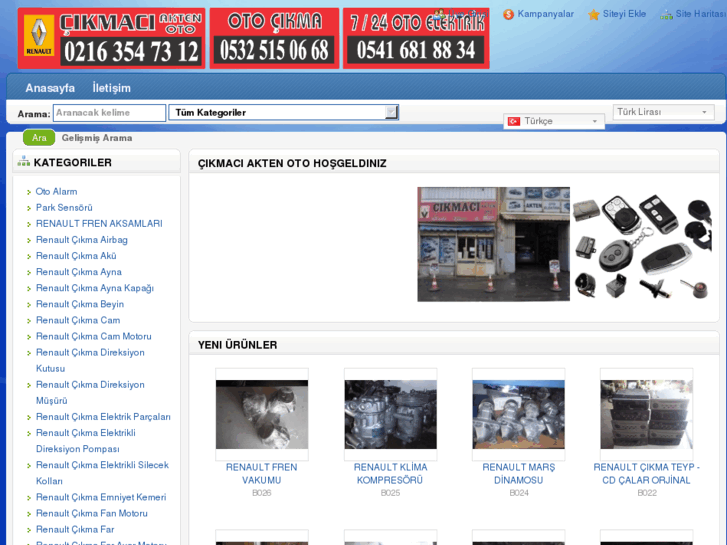Click RENAULT MARŞ DİNAMOSU title link
727x545 pixels.
tap(518, 474)
